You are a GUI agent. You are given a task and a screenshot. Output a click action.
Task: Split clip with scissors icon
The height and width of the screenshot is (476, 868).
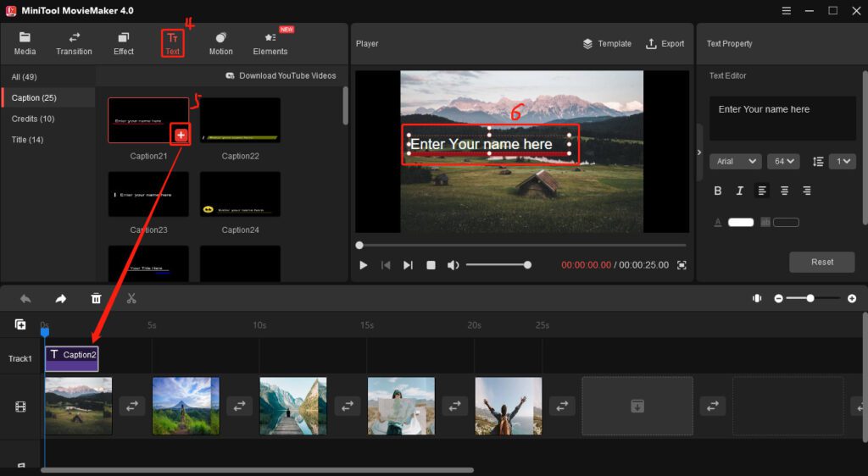[131, 298]
